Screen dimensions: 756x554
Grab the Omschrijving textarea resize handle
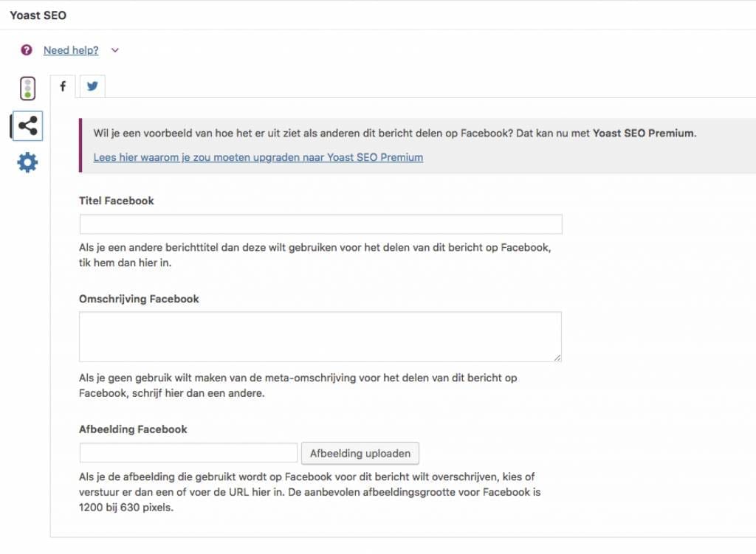(557, 358)
